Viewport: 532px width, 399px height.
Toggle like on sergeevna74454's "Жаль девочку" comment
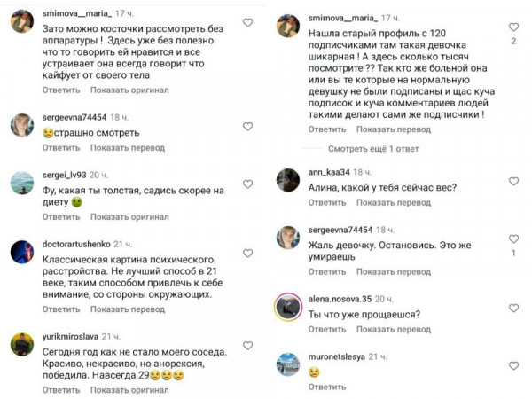click(513, 237)
